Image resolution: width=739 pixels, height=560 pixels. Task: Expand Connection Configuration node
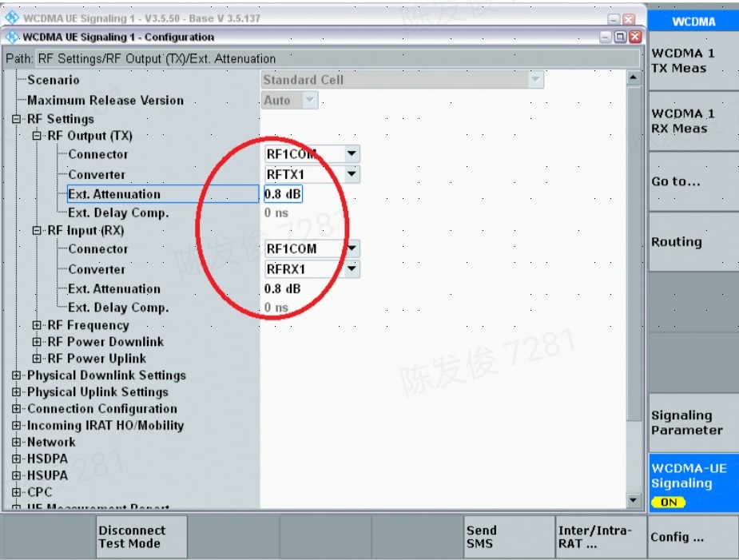point(17,409)
